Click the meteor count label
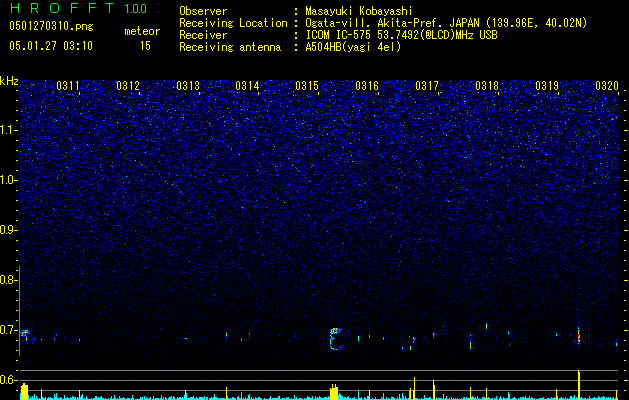This screenshot has height=400, width=629. point(142,31)
